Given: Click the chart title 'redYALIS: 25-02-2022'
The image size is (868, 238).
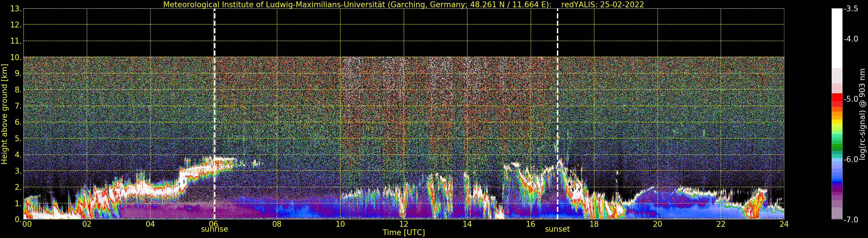Looking at the screenshot, I should [602, 5].
